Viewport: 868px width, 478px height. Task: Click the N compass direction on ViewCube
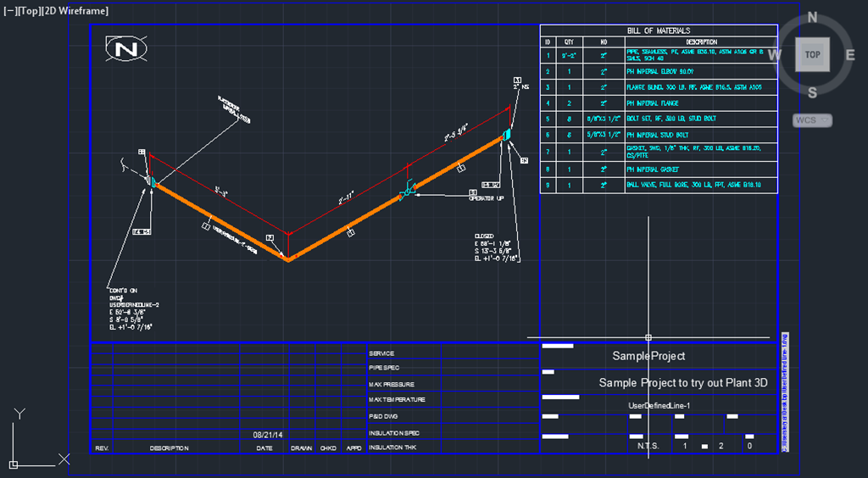(x=812, y=18)
